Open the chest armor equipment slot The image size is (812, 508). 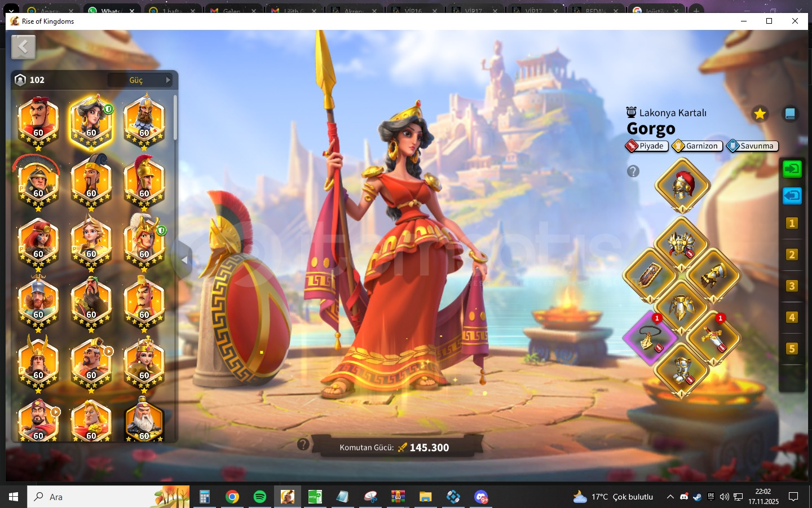click(x=682, y=244)
